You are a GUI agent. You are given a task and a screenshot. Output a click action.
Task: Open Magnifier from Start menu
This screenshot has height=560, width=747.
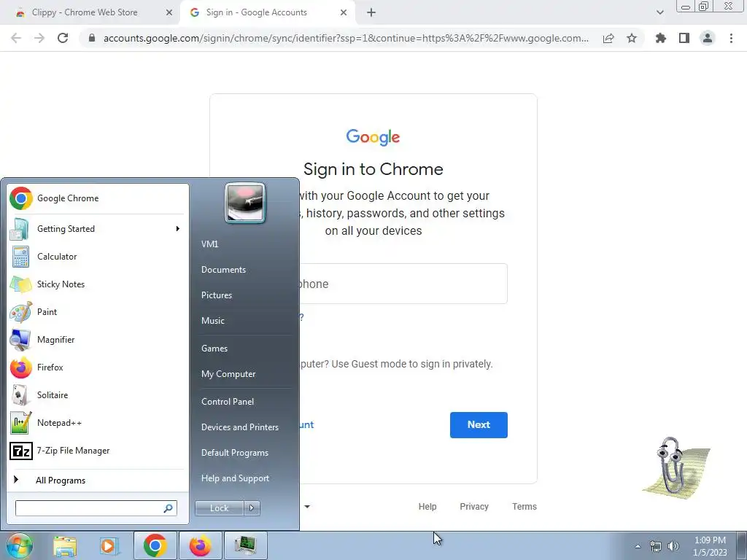pyautogui.click(x=98, y=340)
